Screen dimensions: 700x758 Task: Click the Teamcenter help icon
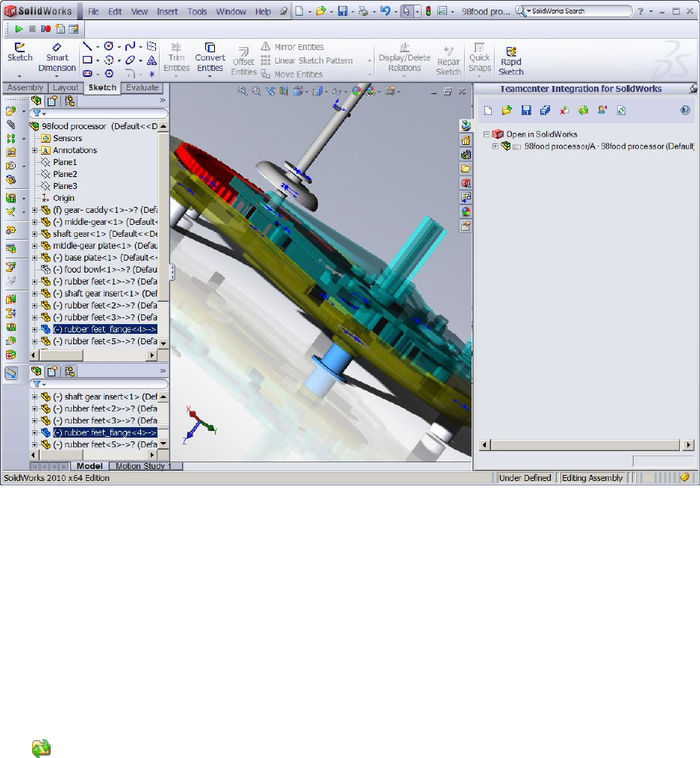tap(685, 111)
